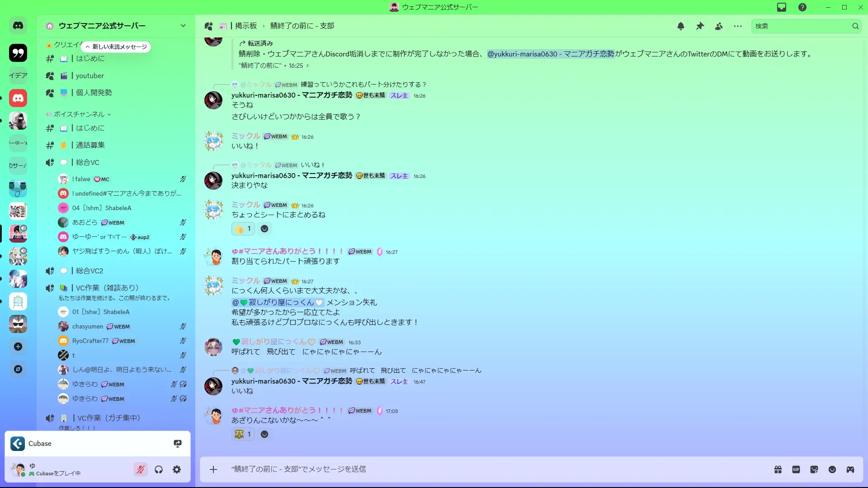Open the more options ellipsis in header
Viewport: 868px width, 488px height.
tap(738, 26)
